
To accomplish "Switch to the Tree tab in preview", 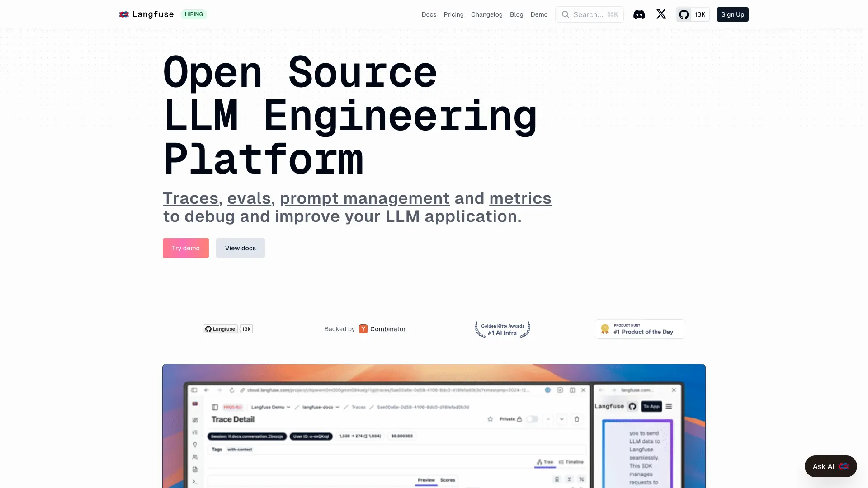I will pos(545,462).
